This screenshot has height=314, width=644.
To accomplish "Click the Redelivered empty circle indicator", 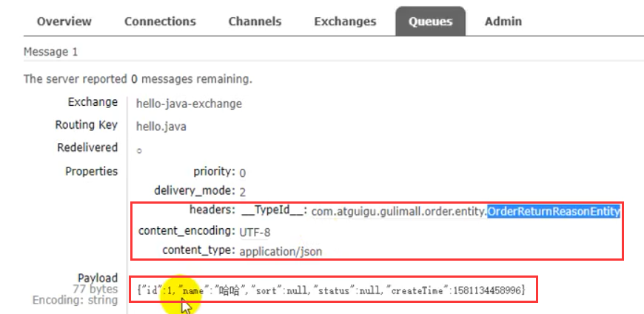I will click(139, 150).
